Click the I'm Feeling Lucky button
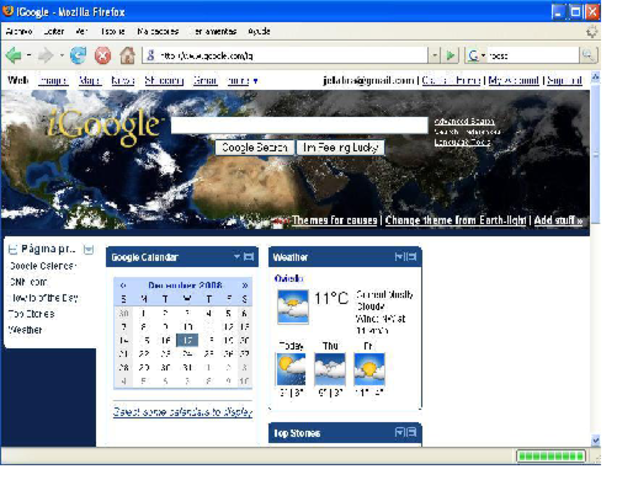Screen dimensions: 617x480 (x=340, y=148)
